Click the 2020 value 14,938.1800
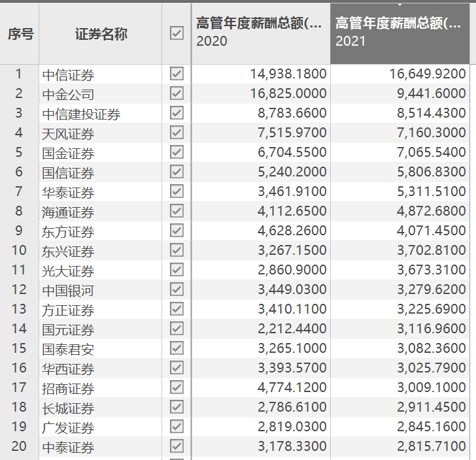Screen dimensions: 476x460 click(x=288, y=74)
